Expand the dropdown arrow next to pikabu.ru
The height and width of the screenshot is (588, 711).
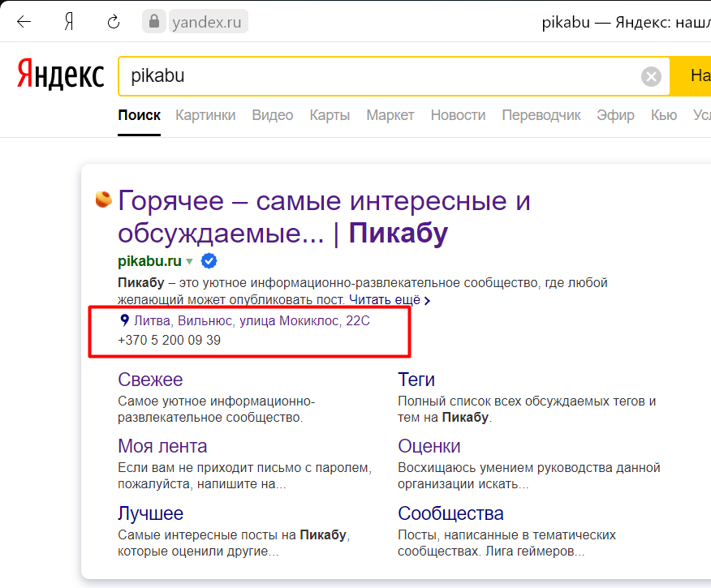coord(190,261)
